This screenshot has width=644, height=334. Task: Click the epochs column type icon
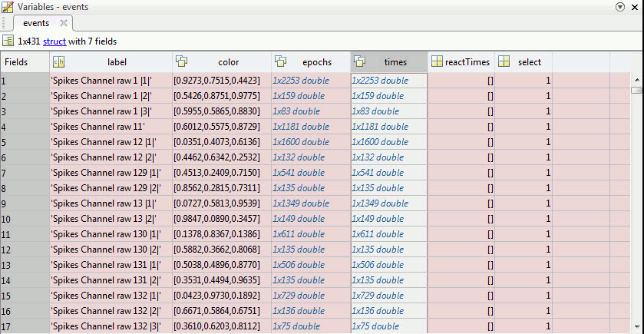click(281, 62)
